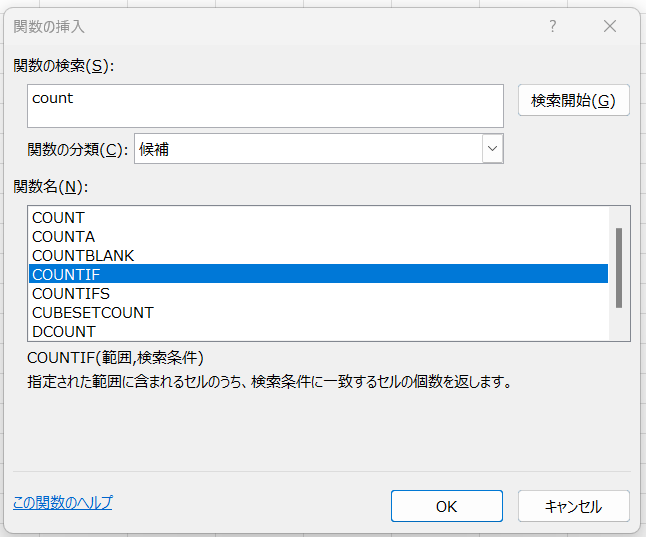
Task: Expand the 関数の分類 dropdown arrow
Action: click(492, 149)
